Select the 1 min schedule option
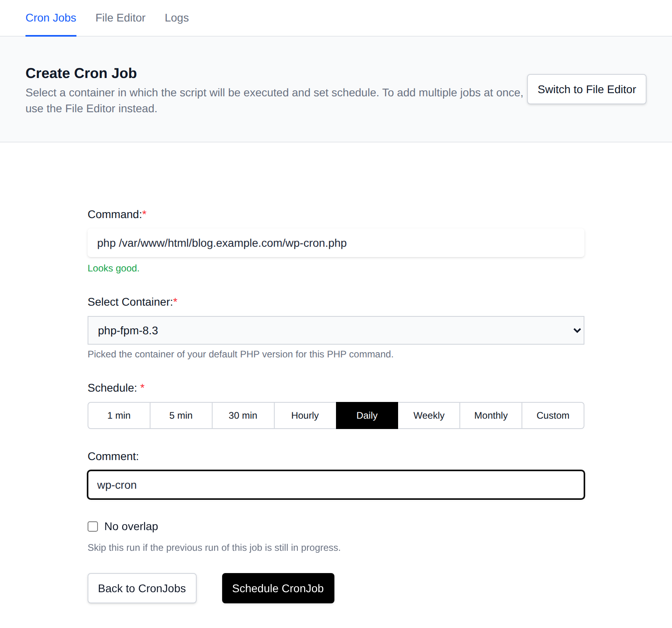 pos(119,415)
